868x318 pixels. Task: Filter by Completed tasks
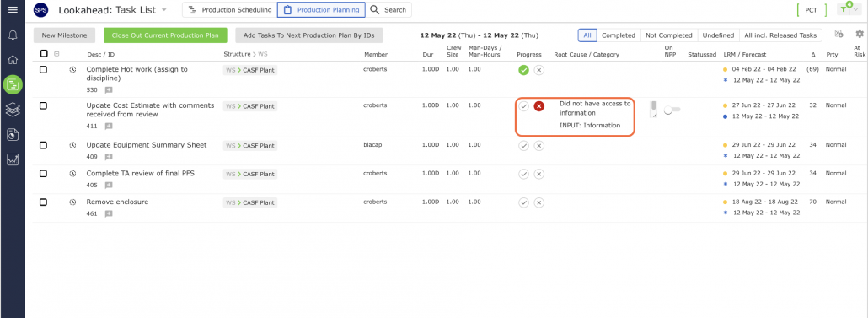pyautogui.click(x=619, y=35)
